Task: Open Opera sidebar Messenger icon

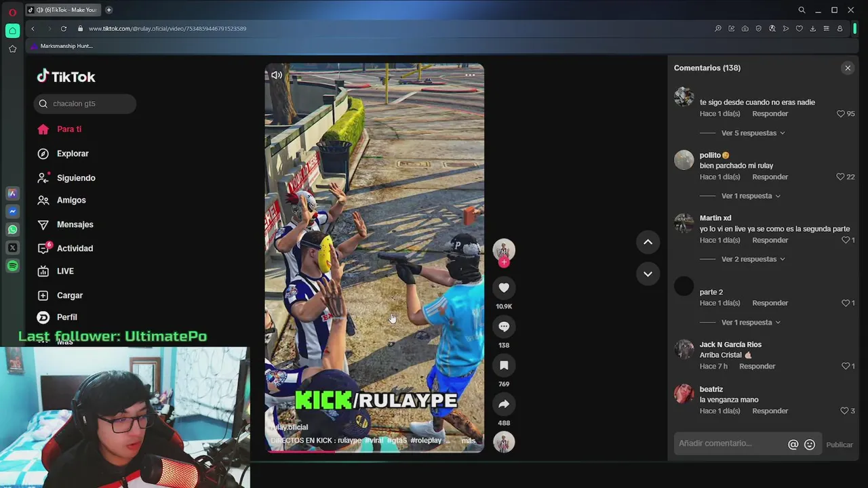Action: (x=12, y=211)
